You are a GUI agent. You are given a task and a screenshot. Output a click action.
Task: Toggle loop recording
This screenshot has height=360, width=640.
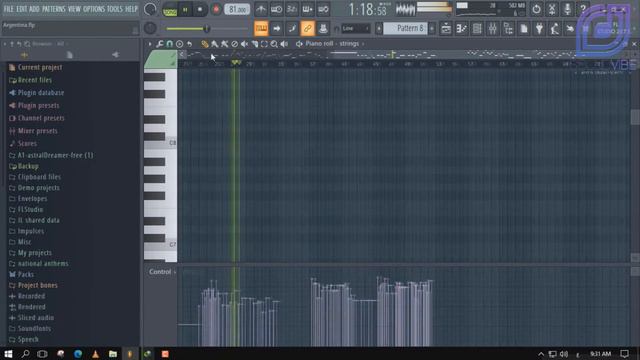323,9
